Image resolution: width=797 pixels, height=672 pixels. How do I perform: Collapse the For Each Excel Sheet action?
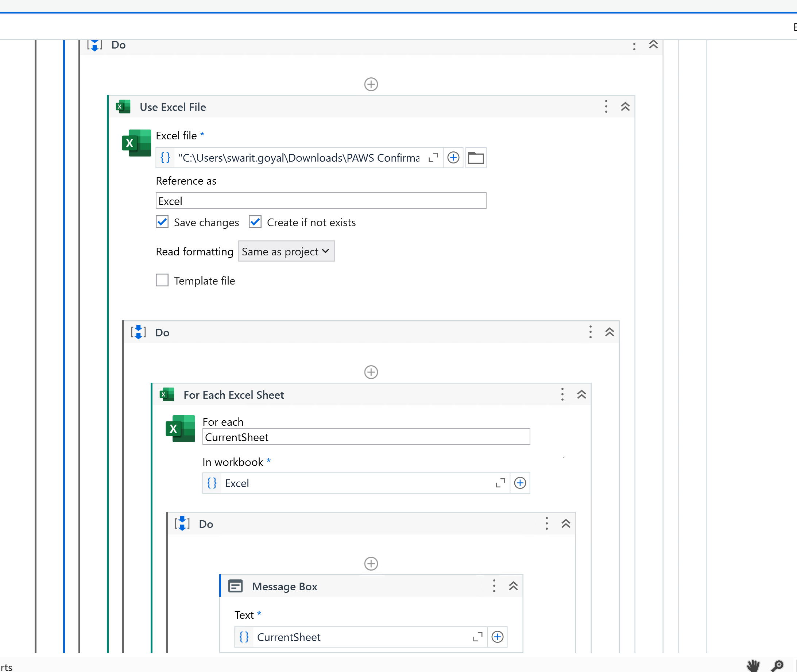pyautogui.click(x=581, y=394)
